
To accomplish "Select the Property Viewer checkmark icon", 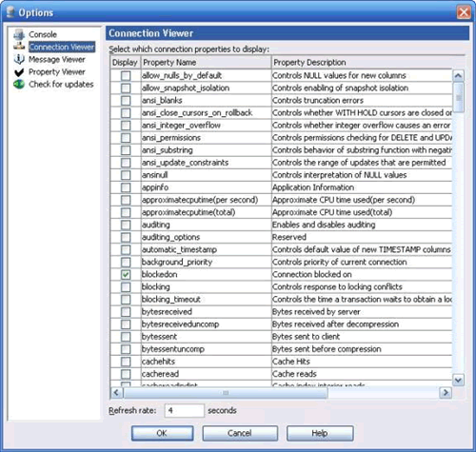I will (x=19, y=72).
